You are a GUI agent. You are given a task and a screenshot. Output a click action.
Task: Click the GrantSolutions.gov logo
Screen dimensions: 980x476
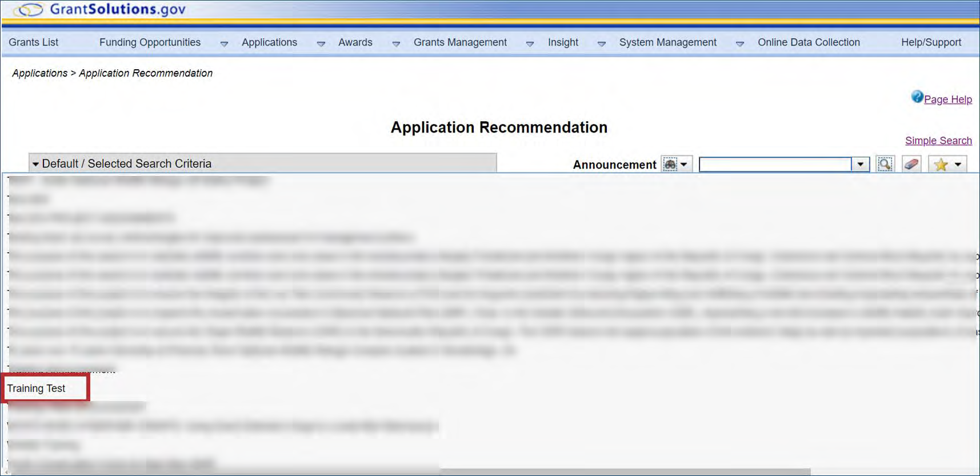tap(101, 10)
